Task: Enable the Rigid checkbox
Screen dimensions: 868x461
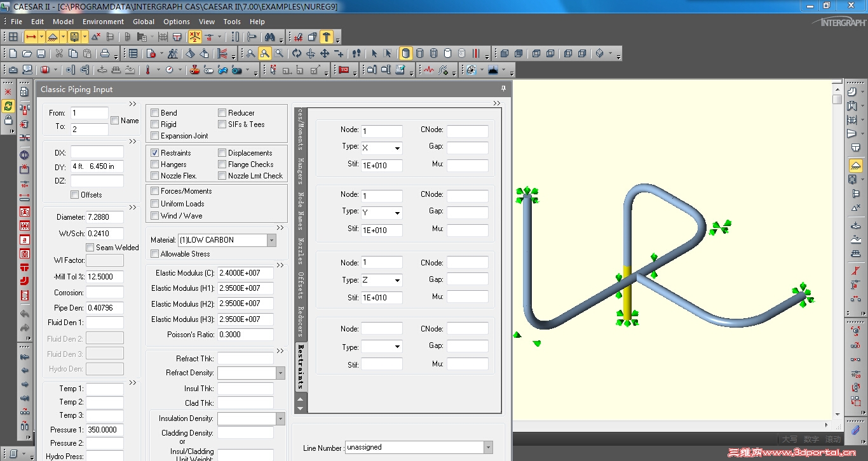Action: pyautogui.click(x=155, y=124)
